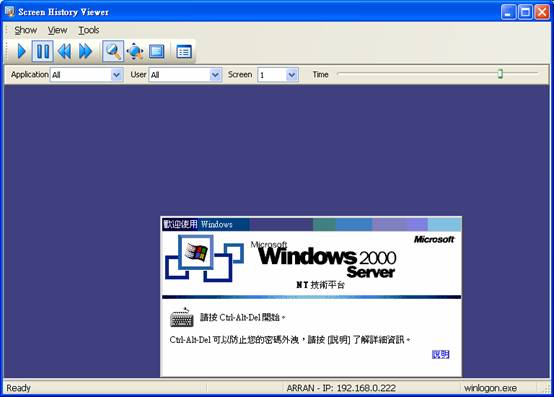
Task: Toggle the magnifier zoom tool
Action: 113,52
